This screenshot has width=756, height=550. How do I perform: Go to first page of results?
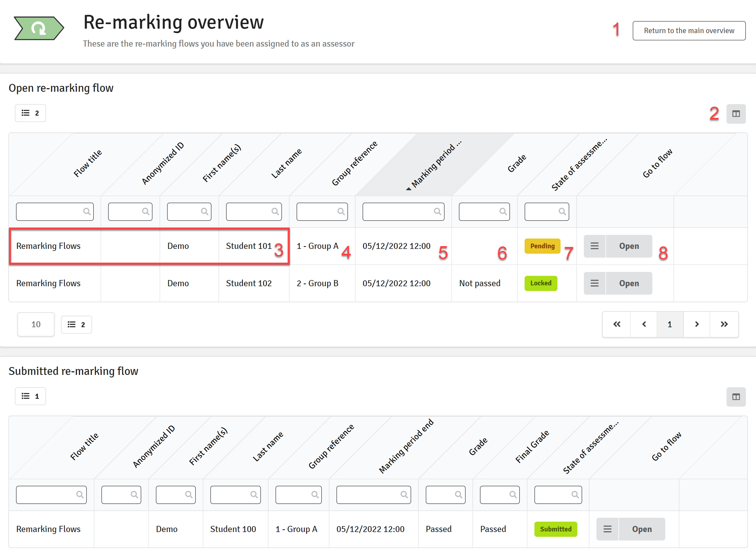click(x=617, y=324)
